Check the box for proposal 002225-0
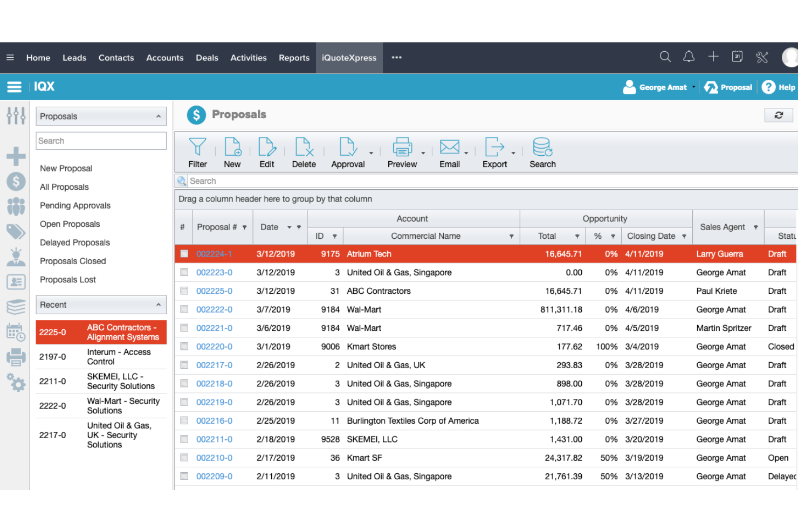 click(x=184, y=291)
